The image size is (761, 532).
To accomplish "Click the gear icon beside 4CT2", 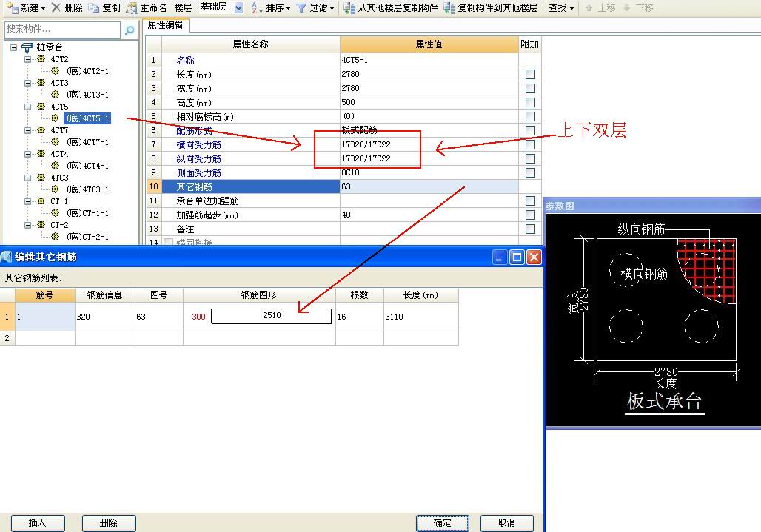I will 41,59.
